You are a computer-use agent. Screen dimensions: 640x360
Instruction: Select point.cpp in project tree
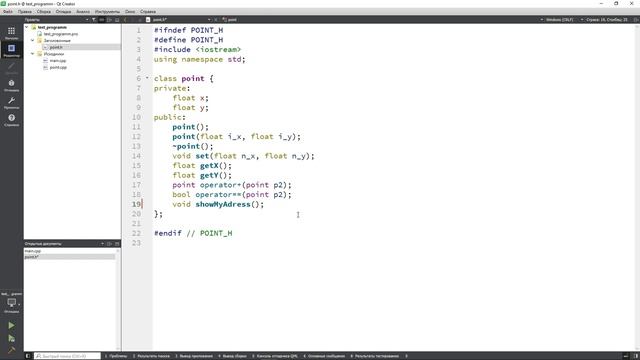click(x=58, y=67)
